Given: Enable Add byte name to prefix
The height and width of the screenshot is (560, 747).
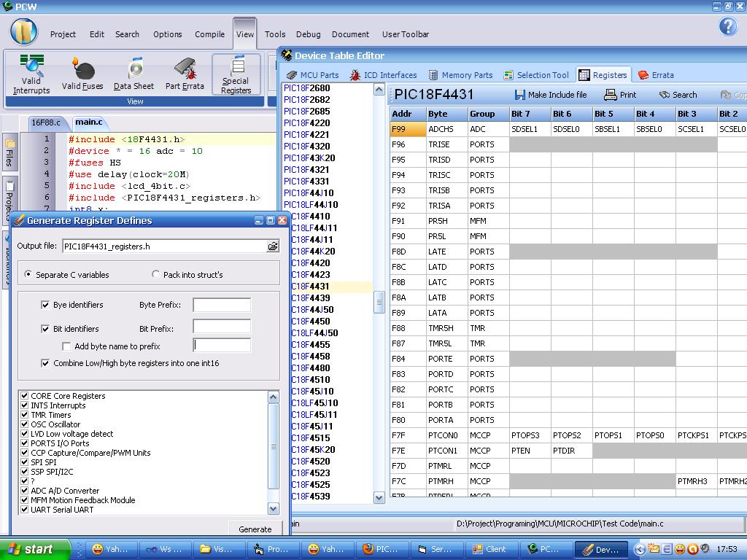Looking at the screenshot, I should tap(66, 346).
